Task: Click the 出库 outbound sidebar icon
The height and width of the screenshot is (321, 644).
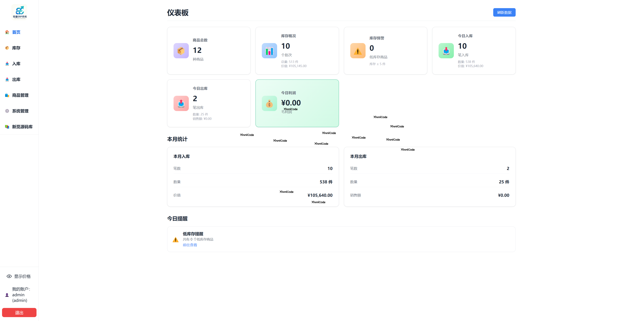Action: (x=7, y=79)
